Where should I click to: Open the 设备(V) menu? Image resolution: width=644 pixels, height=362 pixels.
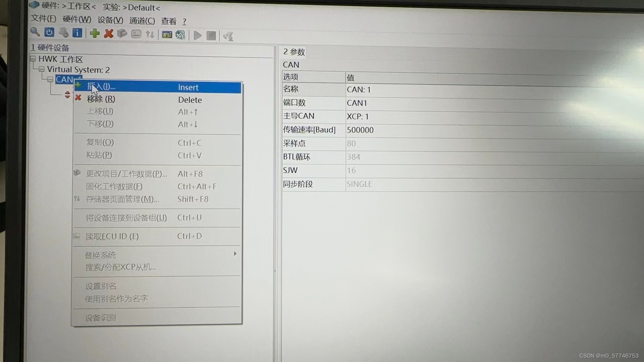click(110, 20)
